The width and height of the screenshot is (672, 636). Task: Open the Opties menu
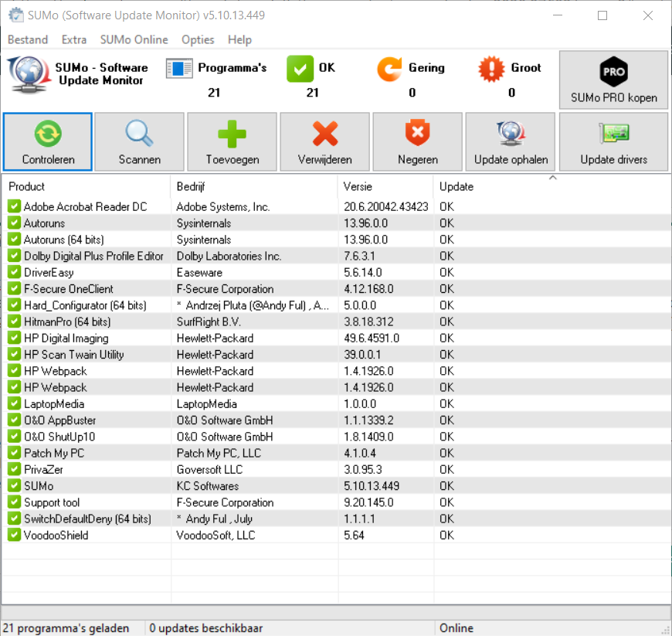point(198,39)
